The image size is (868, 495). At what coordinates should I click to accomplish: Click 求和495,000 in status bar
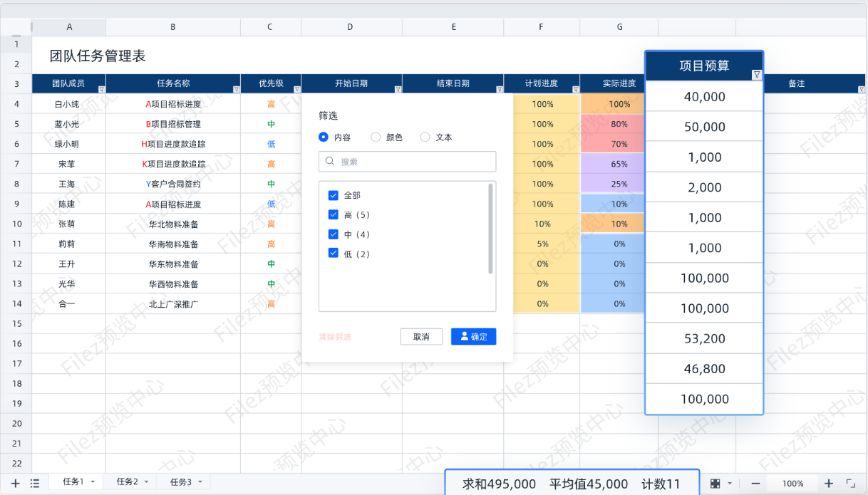click(x=499, y=484)
